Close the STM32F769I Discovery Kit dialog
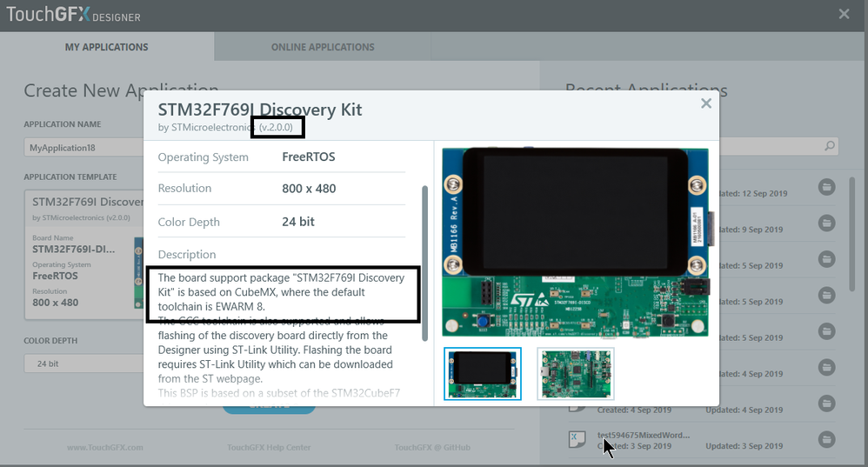The image size is (868, 467). (706, 103)
